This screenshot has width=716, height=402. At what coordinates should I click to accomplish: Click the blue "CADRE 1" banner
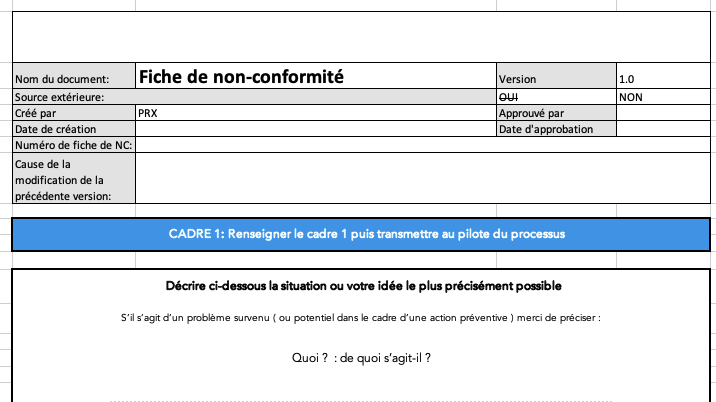click(366, 234)
